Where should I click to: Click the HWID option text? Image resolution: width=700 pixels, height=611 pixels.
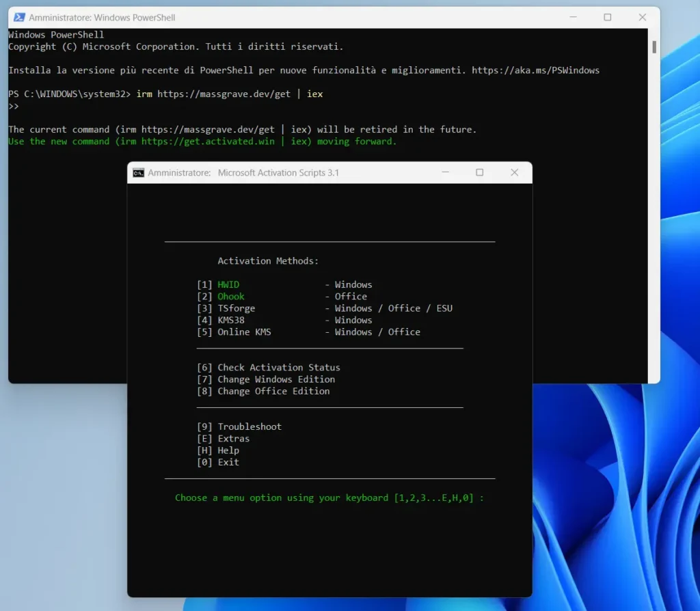pyautogui.click(x=228, y=284)
